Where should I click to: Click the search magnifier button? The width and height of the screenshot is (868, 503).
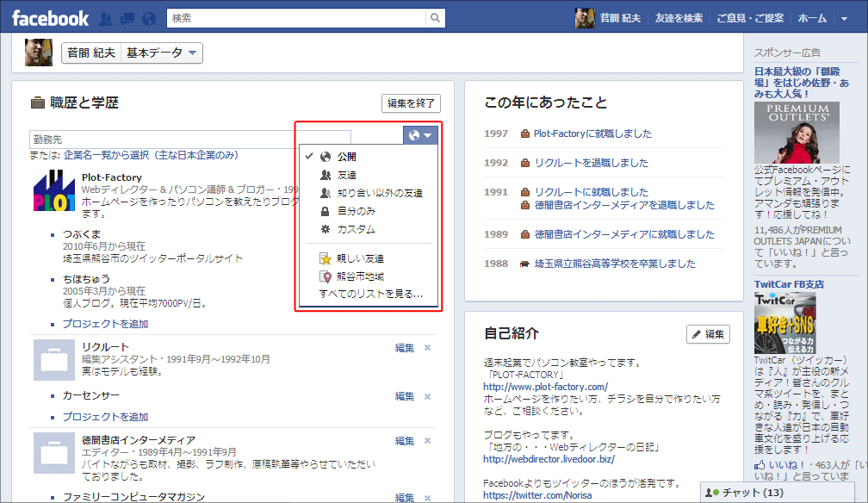(x=435, y=18)
